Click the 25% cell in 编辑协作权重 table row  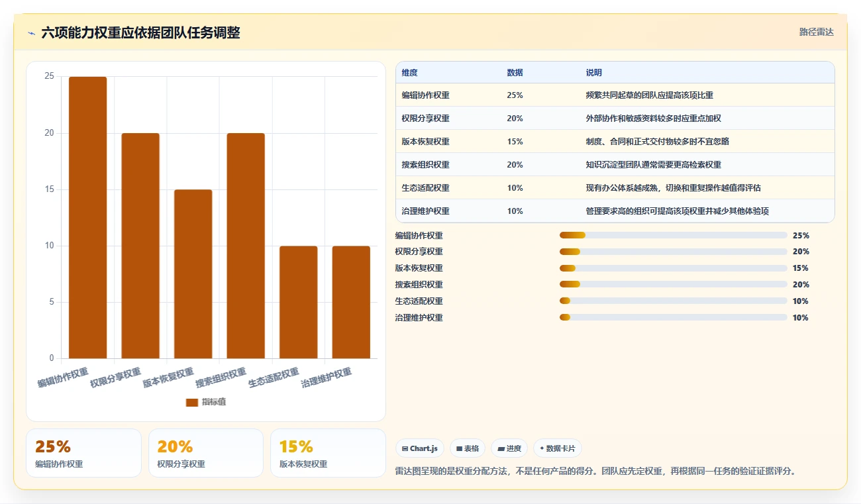[515, 95]
